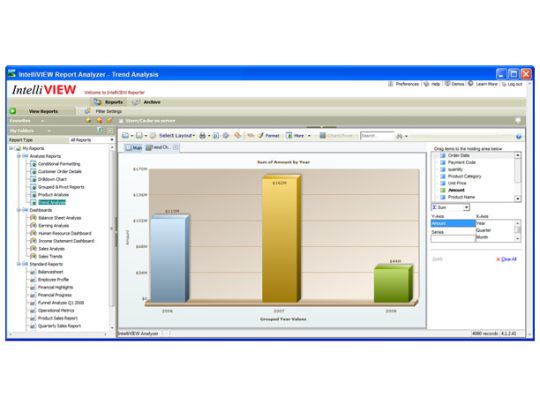Screen dimensions: 540x405
Task: Click the print preview page icon
Action: point(216,136)
